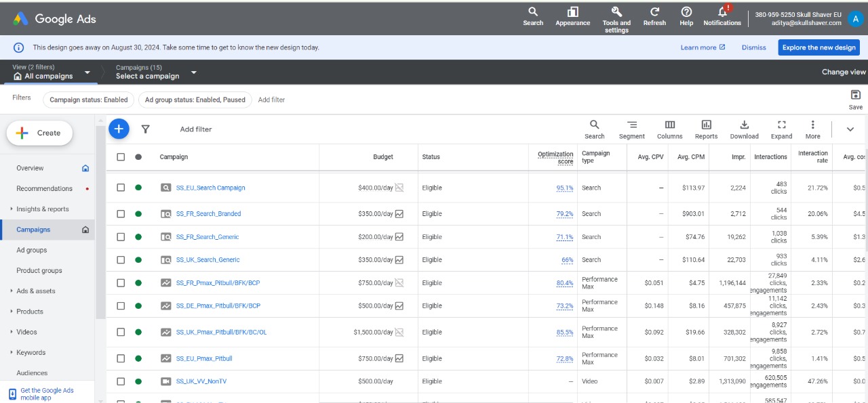Open the All campaigns view dropdown

(87, 72)
